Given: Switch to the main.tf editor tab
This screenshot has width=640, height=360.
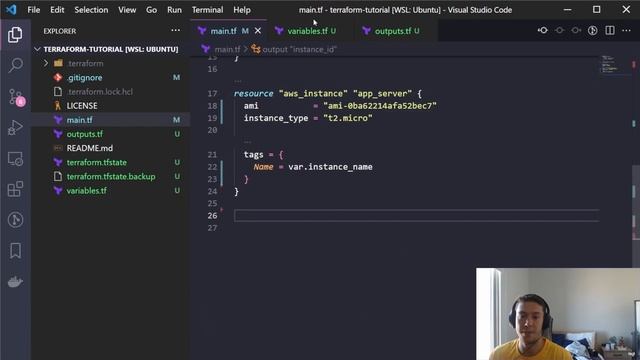Looking at the screenshot, I should point(229,31).
